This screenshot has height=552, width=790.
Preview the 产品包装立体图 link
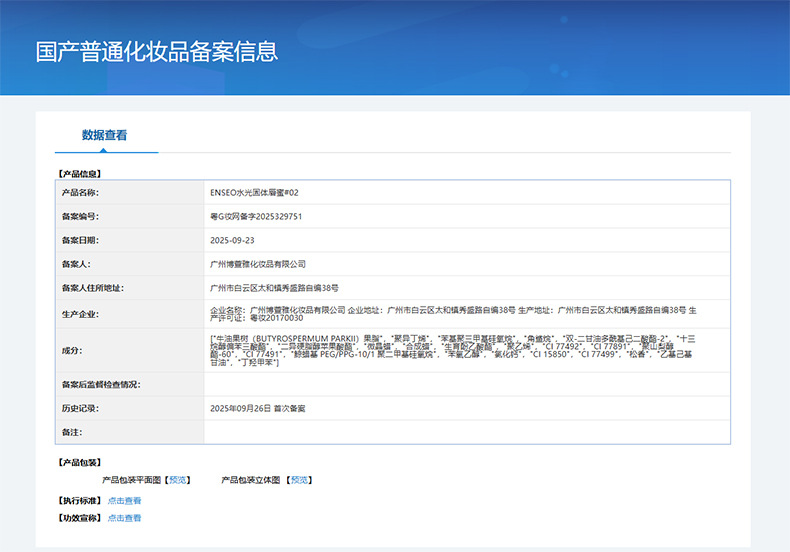[299, 480]
